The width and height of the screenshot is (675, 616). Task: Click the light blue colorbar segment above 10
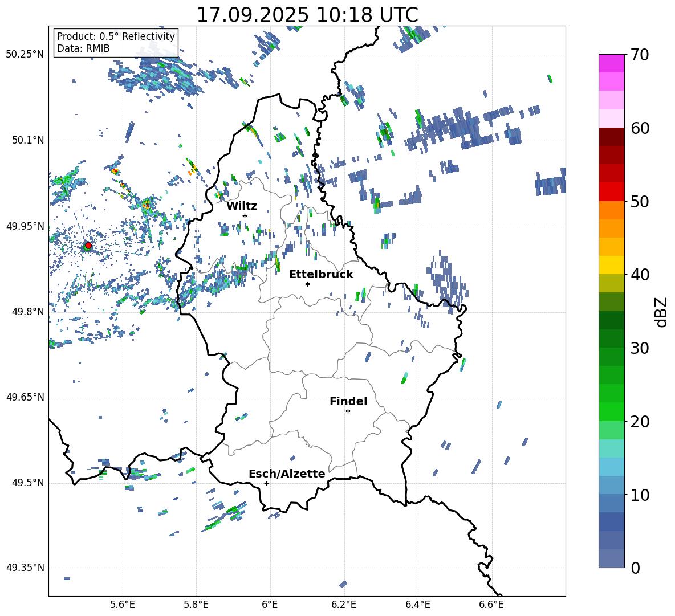point(611,467)
